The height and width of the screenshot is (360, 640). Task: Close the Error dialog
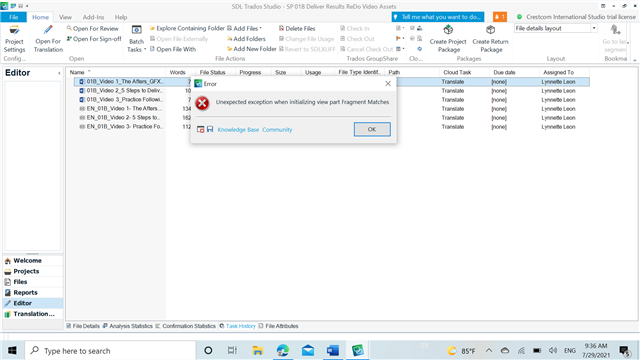click(388, 83)
